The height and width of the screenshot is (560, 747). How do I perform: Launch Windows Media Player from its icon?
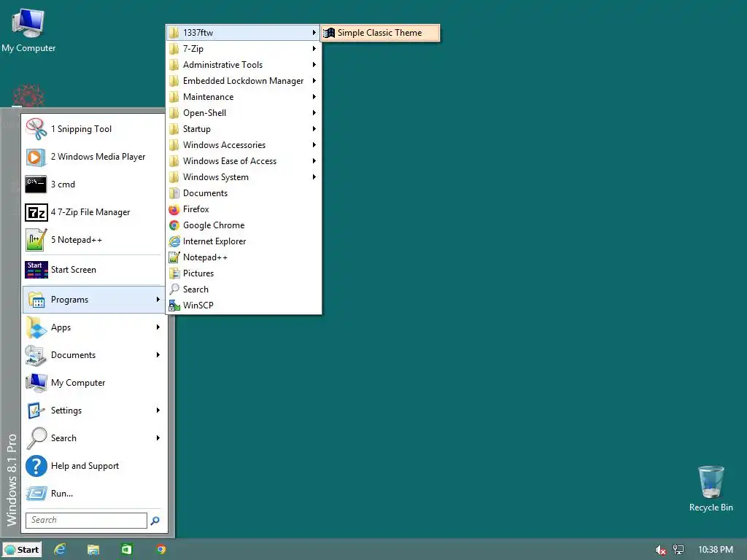[x=36, y=157]
